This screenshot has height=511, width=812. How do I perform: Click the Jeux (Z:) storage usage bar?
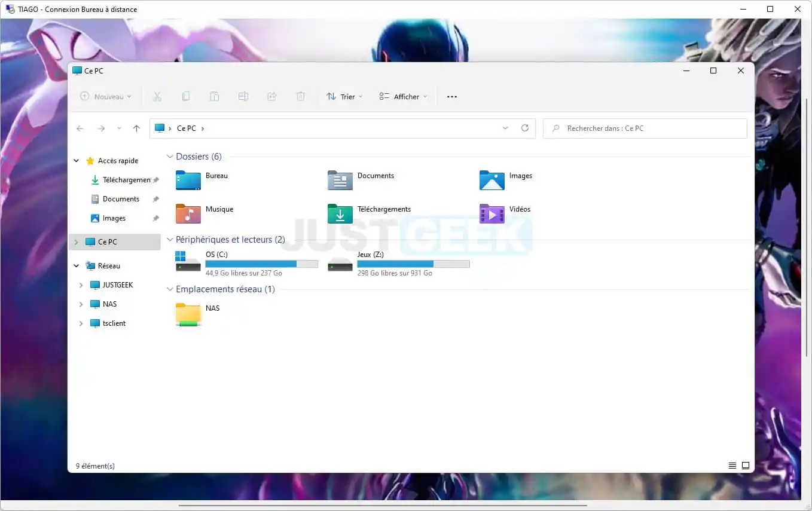click(x=413, y=264)
